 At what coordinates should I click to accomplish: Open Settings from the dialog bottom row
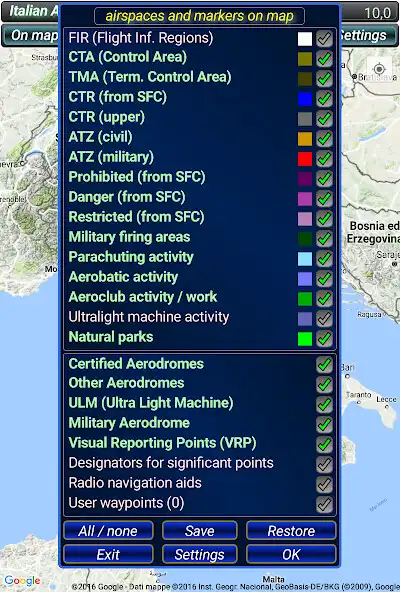tap(199, 554)
